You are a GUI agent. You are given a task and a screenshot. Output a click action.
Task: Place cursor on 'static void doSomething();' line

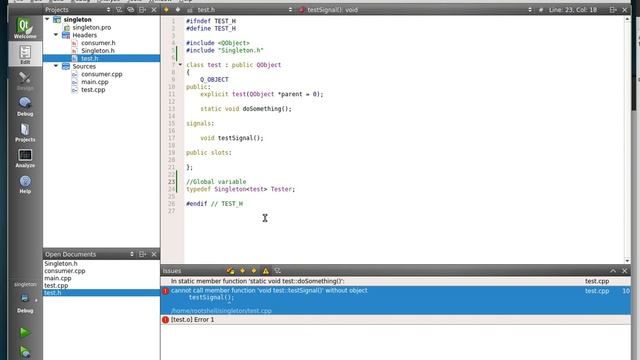[x=246, y=109]
